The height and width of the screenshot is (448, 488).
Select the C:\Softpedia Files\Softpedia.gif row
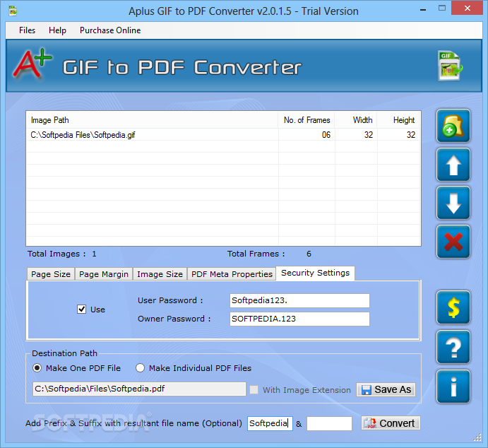(x=223, y=135)
